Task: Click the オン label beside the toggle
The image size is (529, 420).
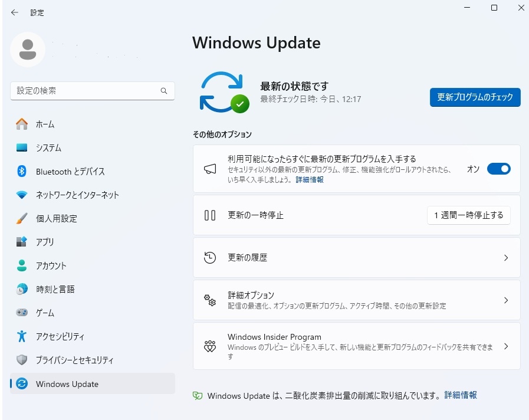Action: (x=473, y=169)
